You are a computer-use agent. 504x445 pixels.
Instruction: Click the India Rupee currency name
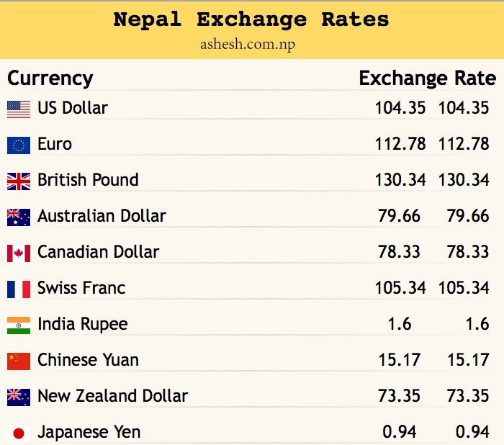83,324
